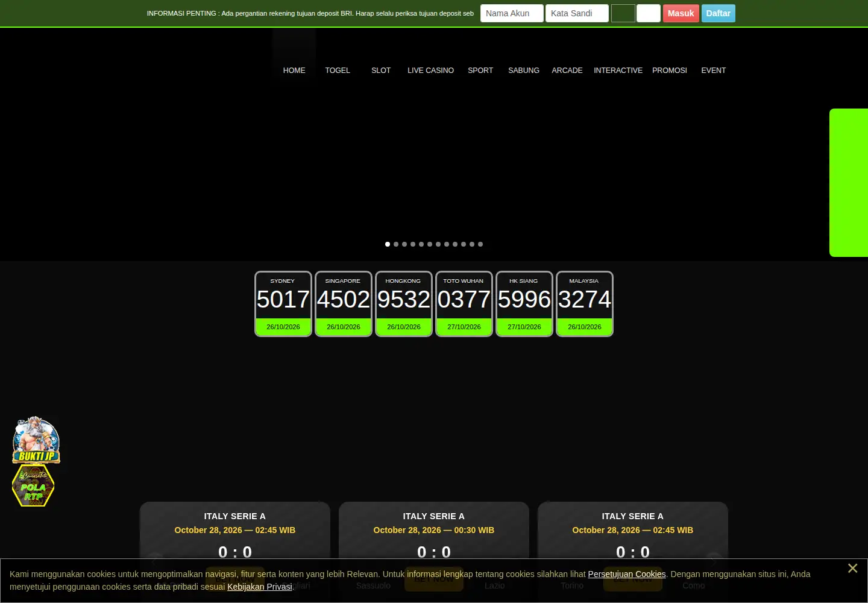This screenshot has width=868, height=603.
Task: Open the SLOT menu item
Action: 381,71
